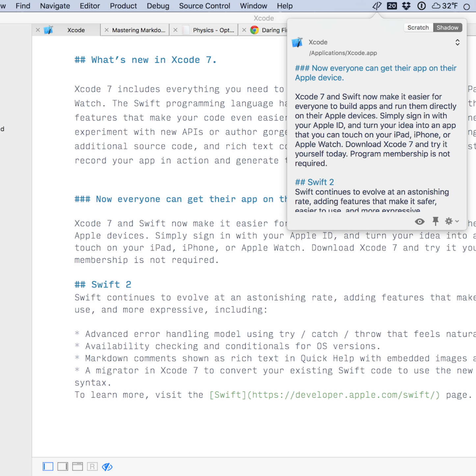The image size is (476, 476).
Task: Click the Swift developer.apple.com link text
Action: (325, 395)
